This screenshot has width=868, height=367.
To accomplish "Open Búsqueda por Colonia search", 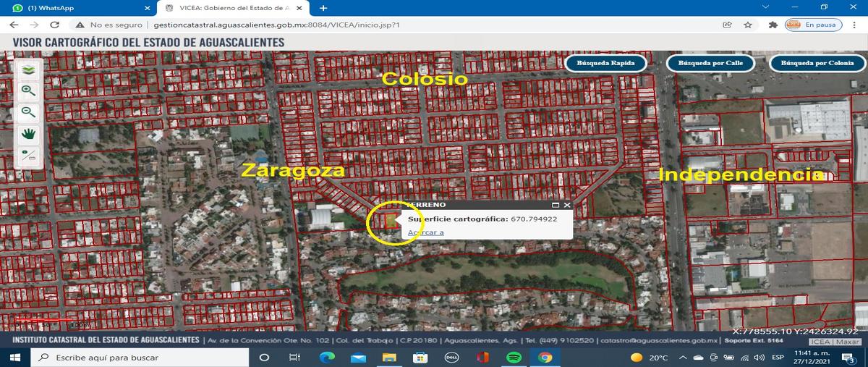I will [817, 63].
